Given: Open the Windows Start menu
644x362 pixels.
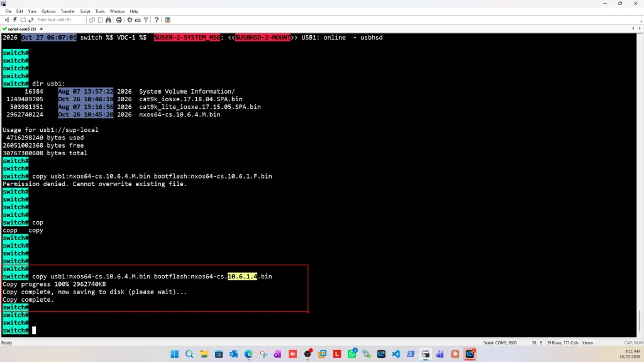Looking at the screenshot, I should click(x=175, y=354).
